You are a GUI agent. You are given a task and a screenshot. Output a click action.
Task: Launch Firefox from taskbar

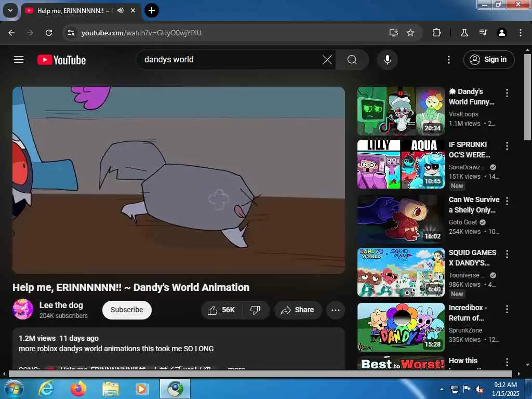click(x=78, y=389)
